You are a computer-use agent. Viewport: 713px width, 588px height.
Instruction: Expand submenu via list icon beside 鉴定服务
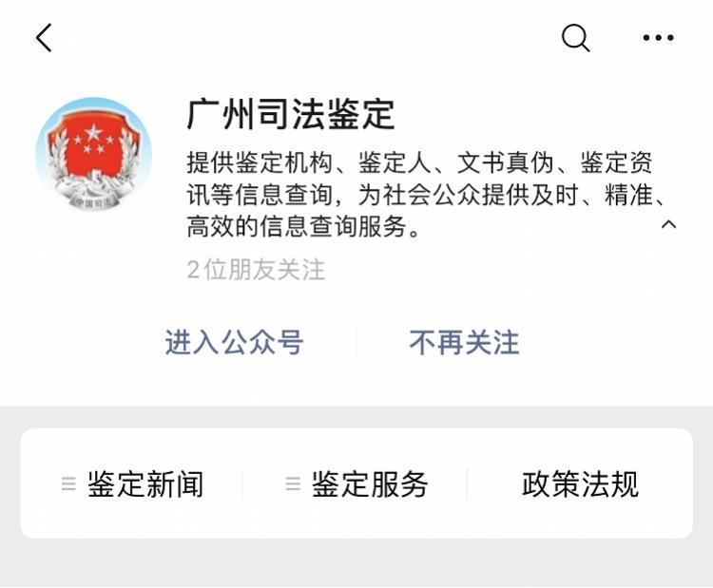[293, 484]
